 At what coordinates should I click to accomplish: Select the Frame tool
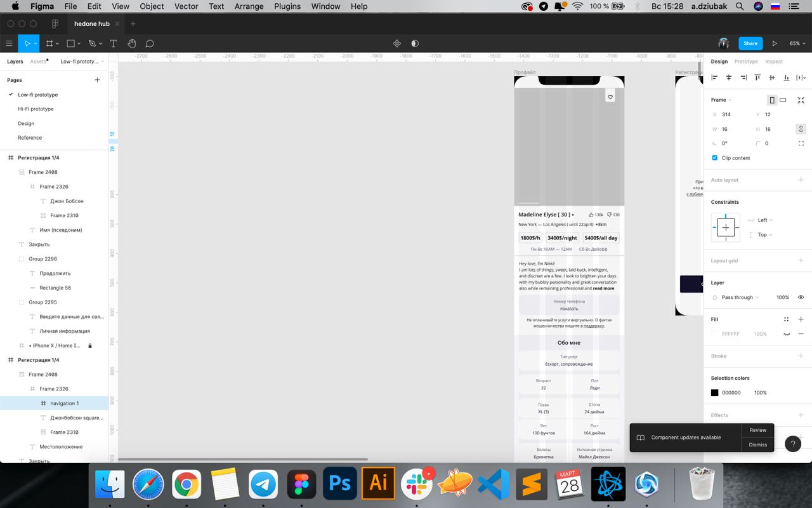49,43
